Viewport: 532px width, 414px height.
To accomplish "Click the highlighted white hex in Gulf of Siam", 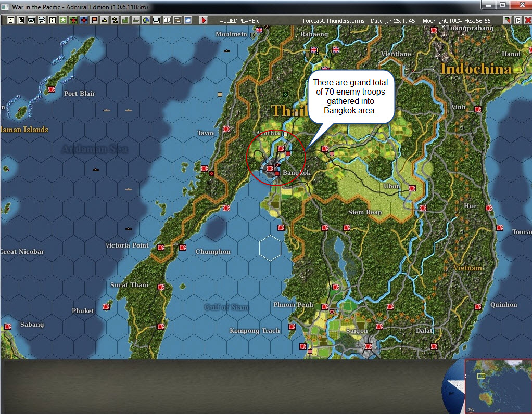I will pos(270,248).
